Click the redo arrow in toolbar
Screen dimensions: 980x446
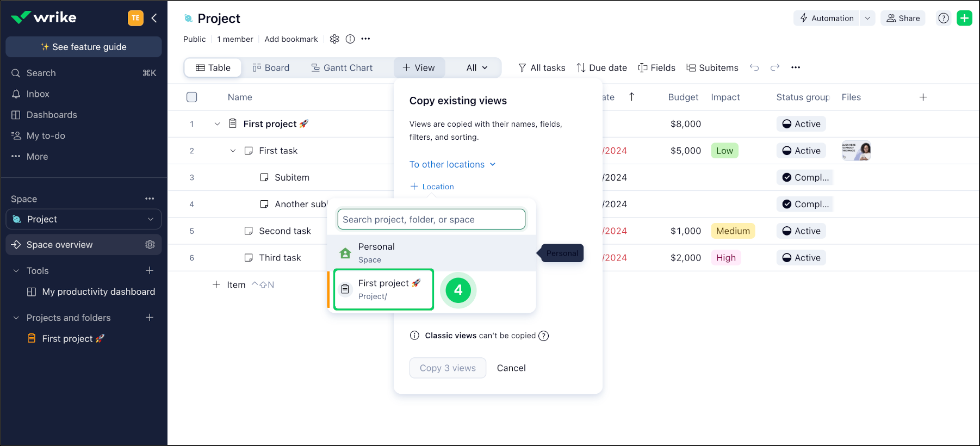coord(775,67)
